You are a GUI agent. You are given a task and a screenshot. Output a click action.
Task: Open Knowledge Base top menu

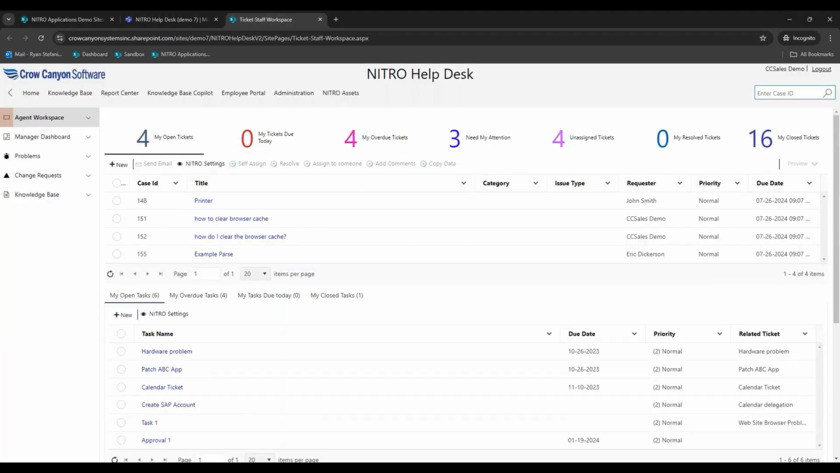(x=70, y=93)
